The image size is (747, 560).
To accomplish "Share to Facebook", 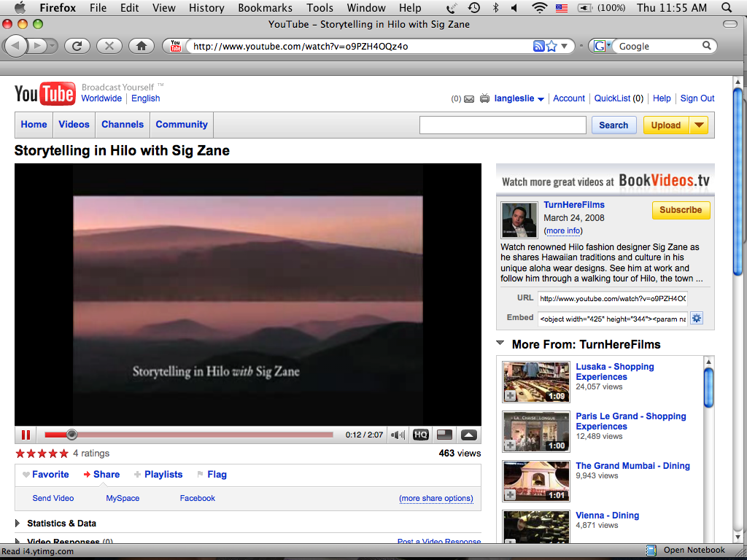I will coord(197,498).
